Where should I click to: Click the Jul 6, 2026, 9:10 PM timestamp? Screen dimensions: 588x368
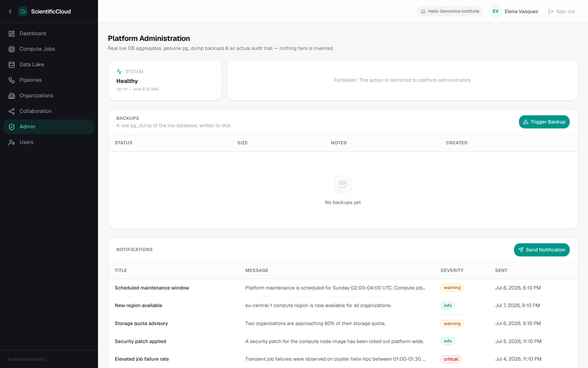click(518, 323)
